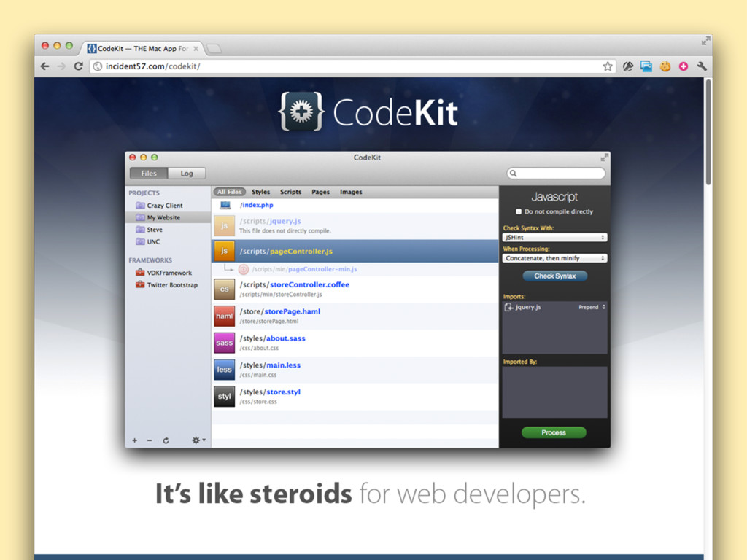Select the storePage.haml file name

point(292,311)
